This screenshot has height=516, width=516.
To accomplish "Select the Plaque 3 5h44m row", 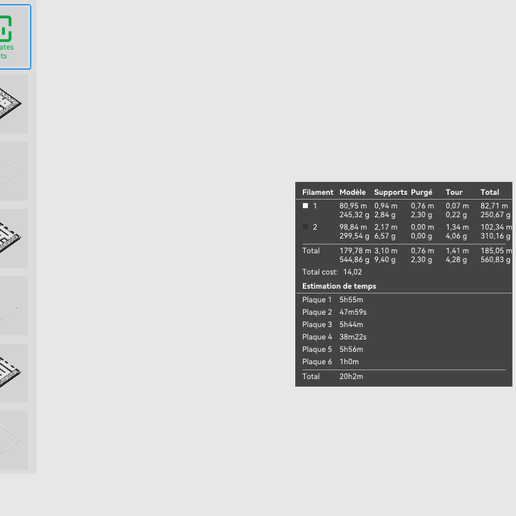I will (x=403, y=324).
